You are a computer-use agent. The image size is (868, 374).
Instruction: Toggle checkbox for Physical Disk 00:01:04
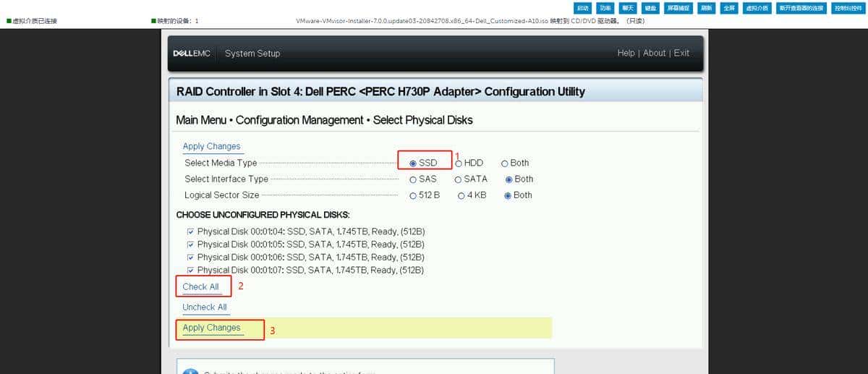pos(190,231)
